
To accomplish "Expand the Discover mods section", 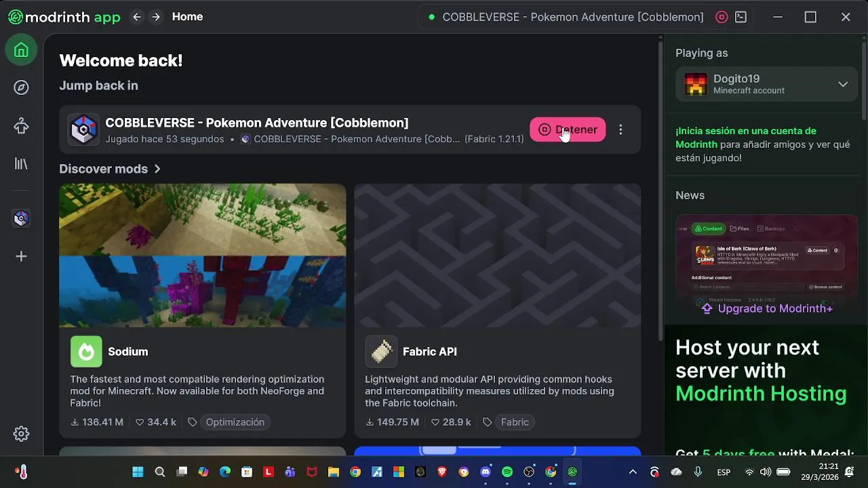I will (x=110, y=169).
